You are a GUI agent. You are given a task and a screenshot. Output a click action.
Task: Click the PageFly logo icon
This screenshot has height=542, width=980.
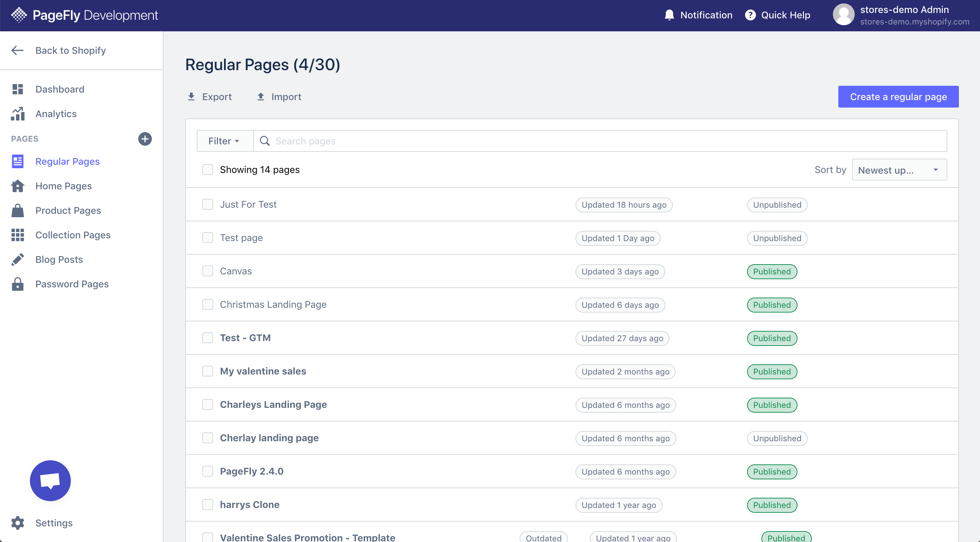point(19,15)
